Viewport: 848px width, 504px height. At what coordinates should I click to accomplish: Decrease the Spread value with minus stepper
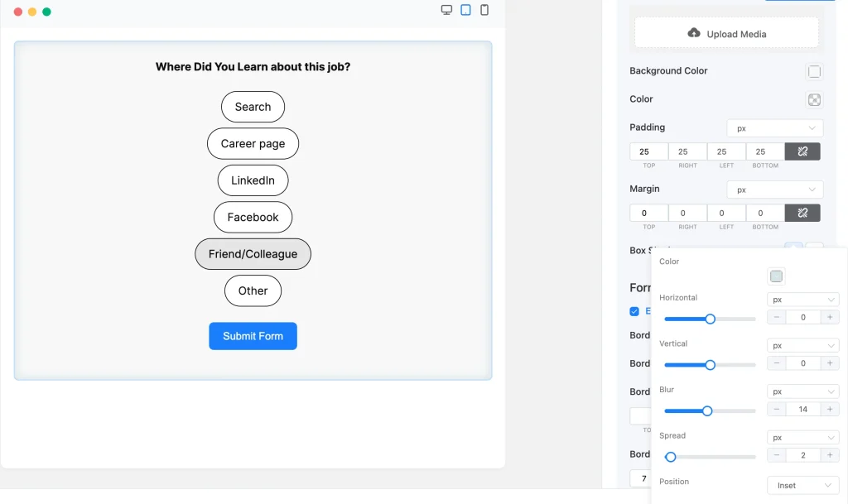[x=776, y=454]
